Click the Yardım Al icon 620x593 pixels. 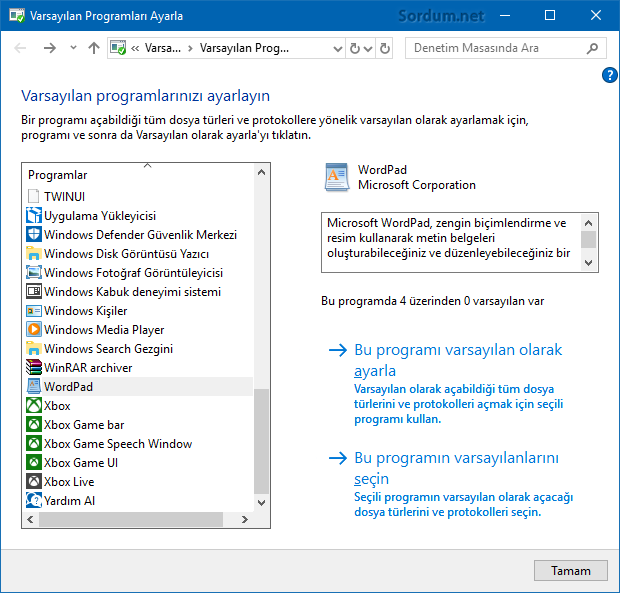(x=34, y=500)
